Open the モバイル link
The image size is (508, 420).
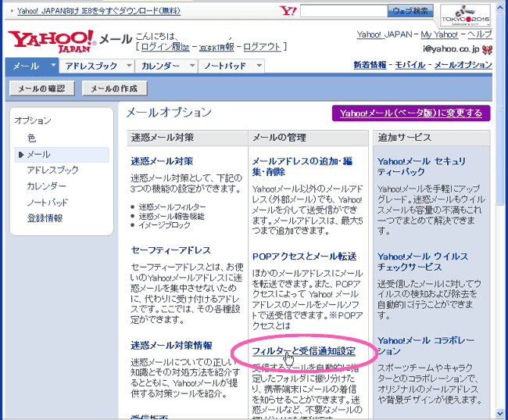click(410, 65)
